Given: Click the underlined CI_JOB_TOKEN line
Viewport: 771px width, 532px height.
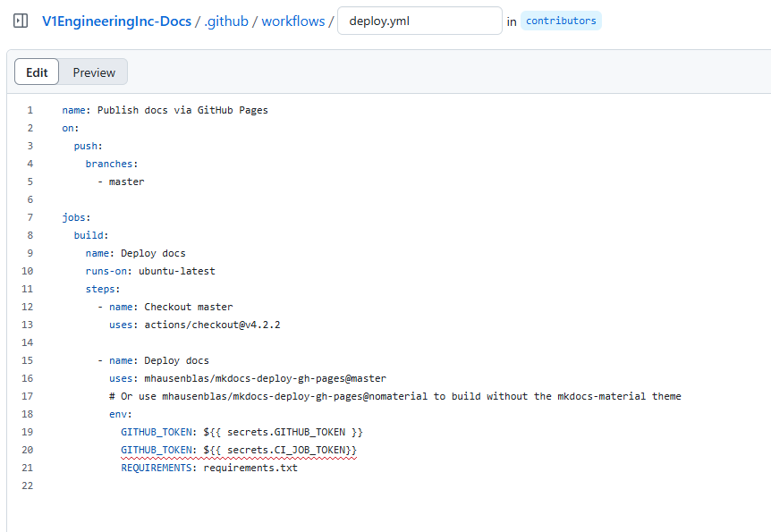Looking at the screenshot, I should pyautogui.click(x=239, y=451).
